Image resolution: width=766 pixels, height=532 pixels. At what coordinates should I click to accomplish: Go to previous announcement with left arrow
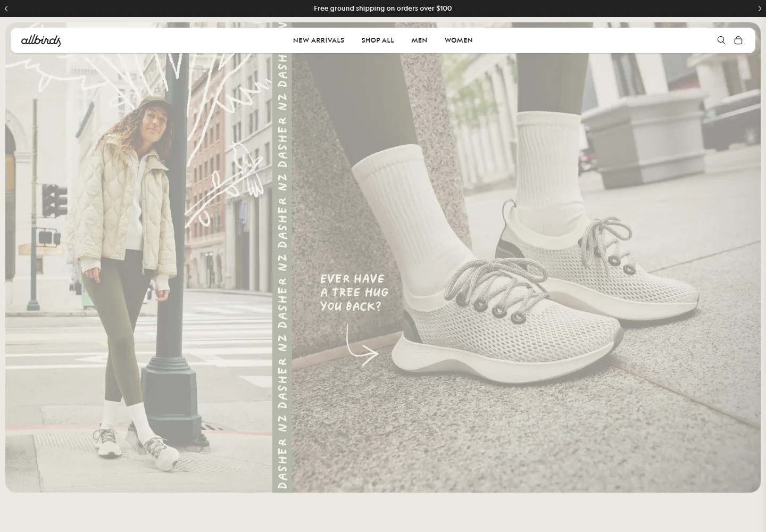click(6, 9)
